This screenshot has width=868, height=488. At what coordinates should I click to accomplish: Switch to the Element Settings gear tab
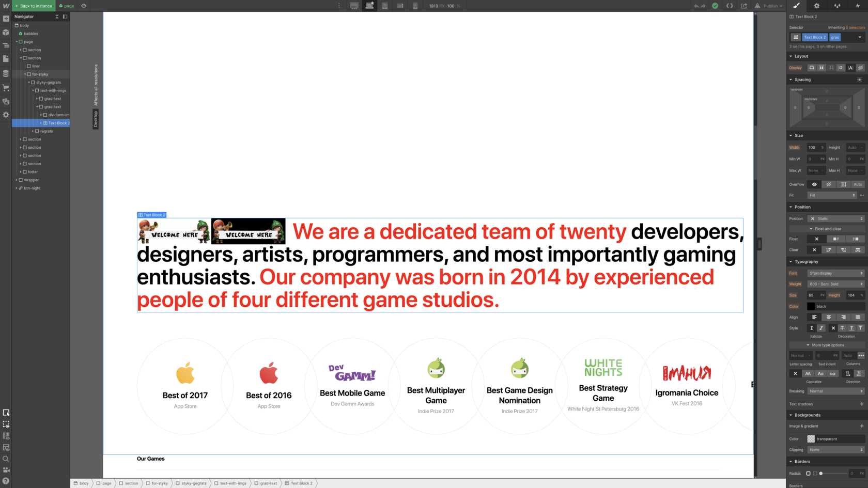click(x=817, y=6)
